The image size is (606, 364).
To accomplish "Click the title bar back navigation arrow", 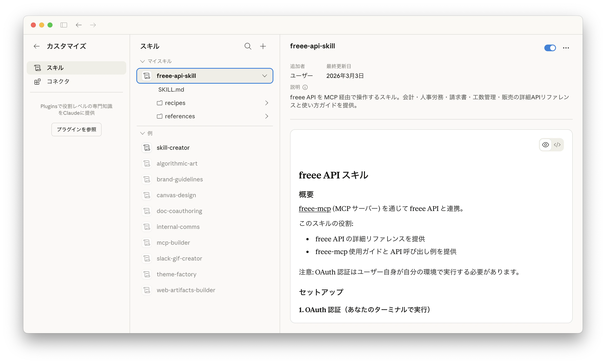I will point(79,25).
